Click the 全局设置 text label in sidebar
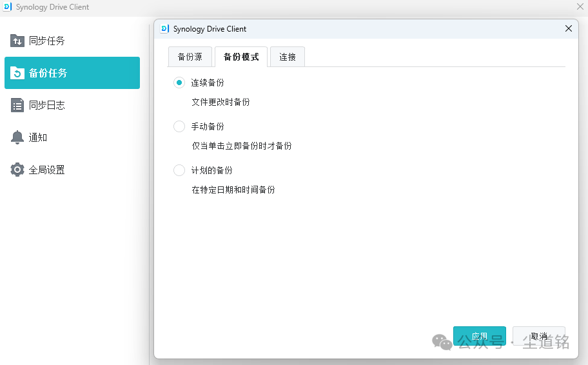This screenshot has width=588, height=365. tap(47, 170)
